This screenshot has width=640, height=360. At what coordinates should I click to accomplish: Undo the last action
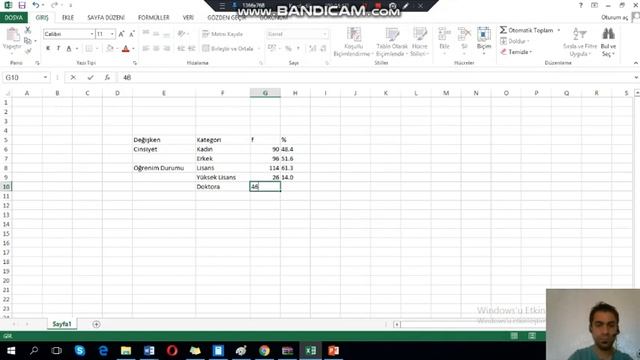(36, 5)
